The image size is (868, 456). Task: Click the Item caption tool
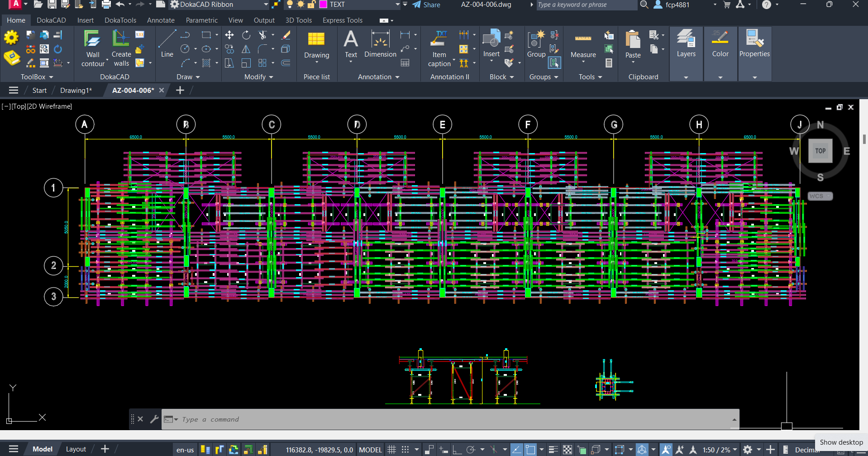(x=439, y=48)
